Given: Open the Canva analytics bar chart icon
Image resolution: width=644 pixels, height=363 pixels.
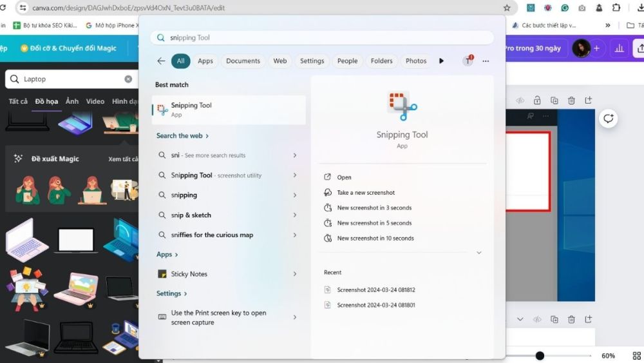Looking at the screenshot, I should click(x=620, y=48).
